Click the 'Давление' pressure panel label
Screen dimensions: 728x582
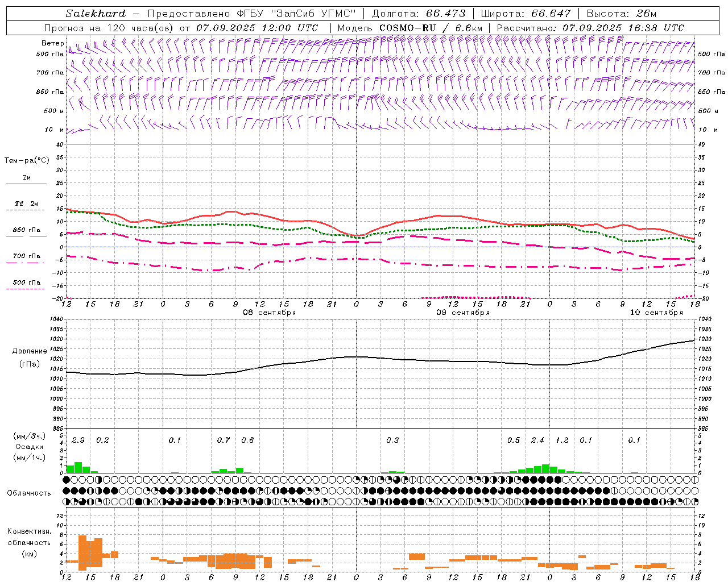tap(30, 351)
